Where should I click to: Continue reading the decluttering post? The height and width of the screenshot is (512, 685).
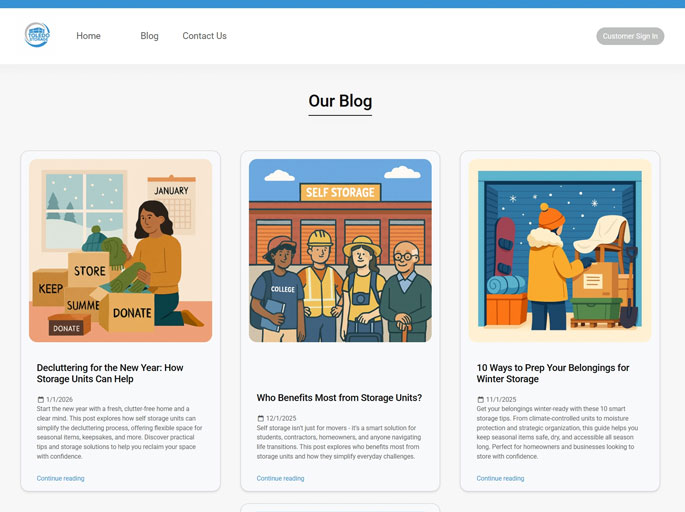click(60, 479)
